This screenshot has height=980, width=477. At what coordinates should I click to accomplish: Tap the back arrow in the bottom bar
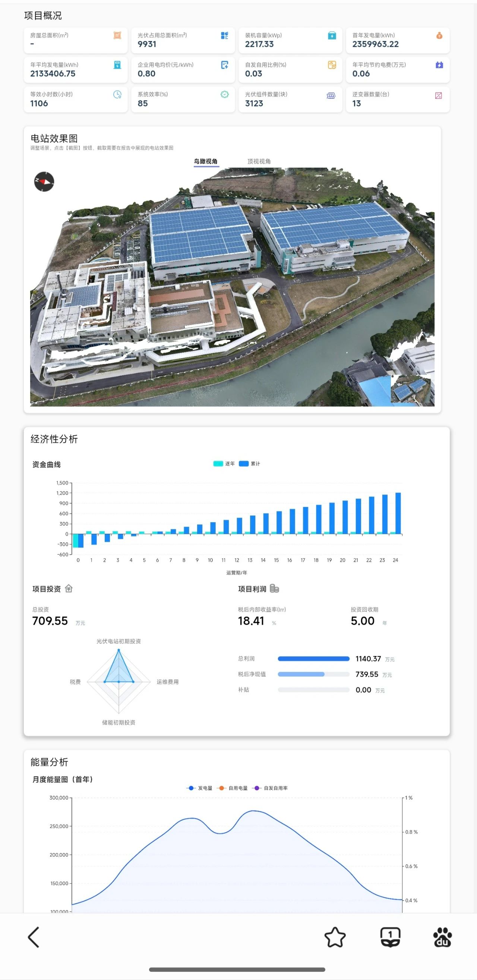click(34, 937)
